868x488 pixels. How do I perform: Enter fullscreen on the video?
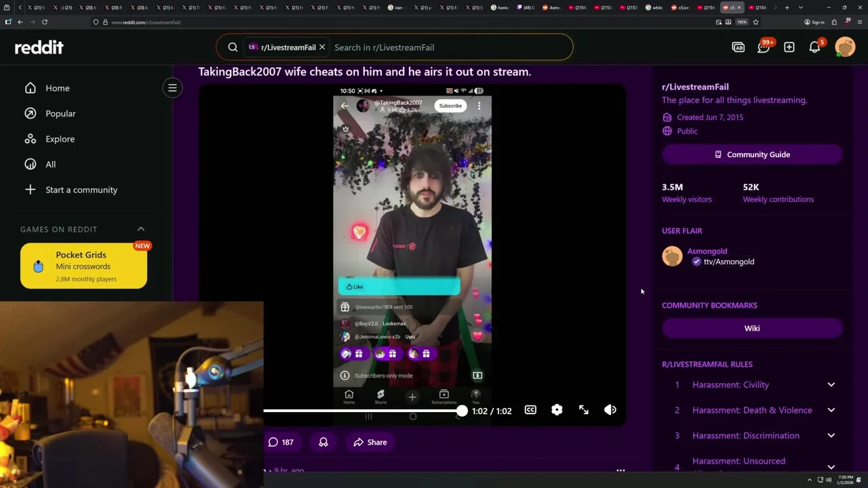pos(583,410)
